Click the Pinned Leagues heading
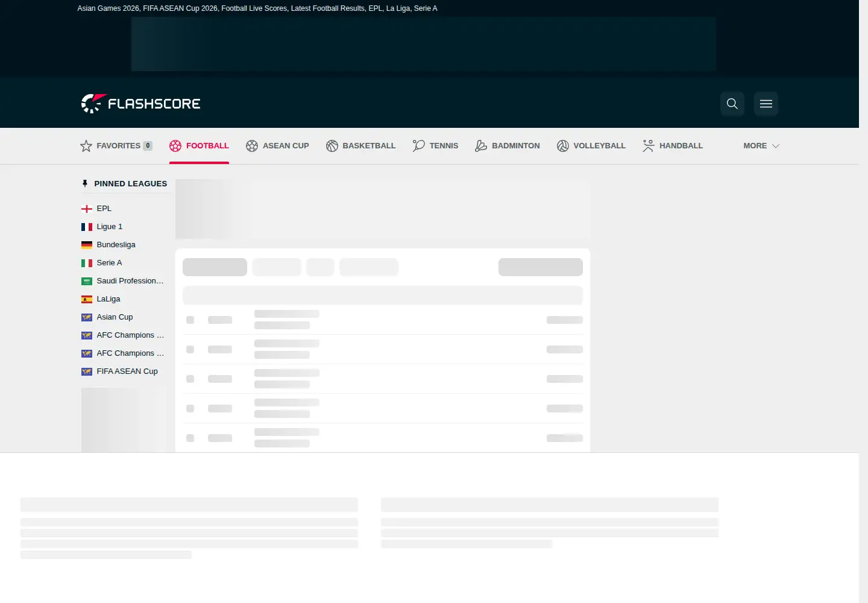This screenshot has height=603, width=868. pos(131,184)
